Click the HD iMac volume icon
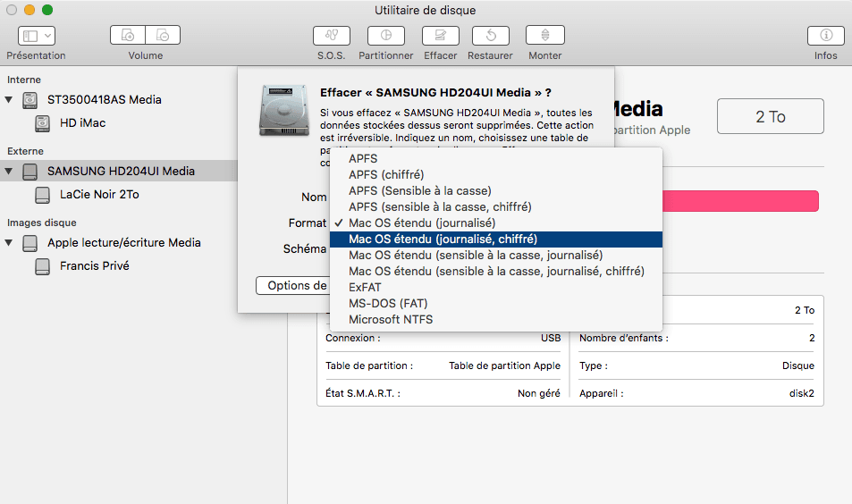 [x=42, y=123]
